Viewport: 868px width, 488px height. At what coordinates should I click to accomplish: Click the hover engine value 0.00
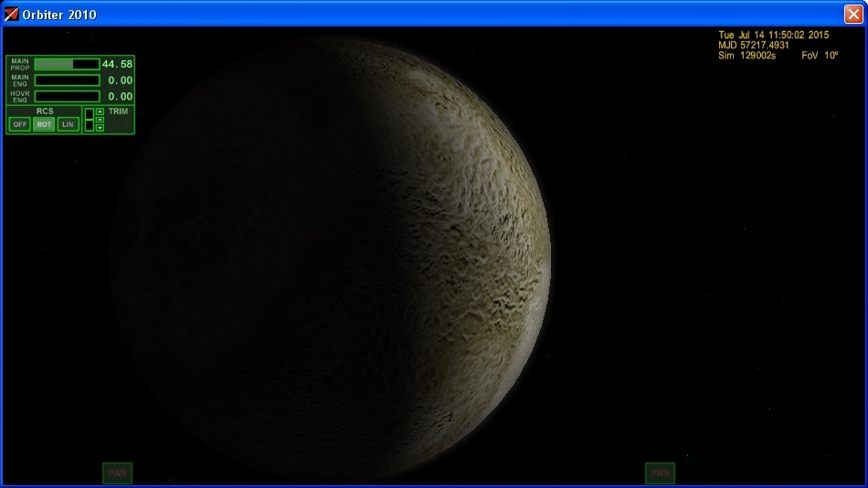click(120, 96)
